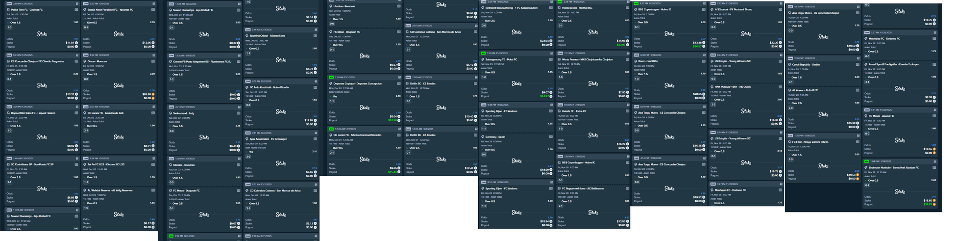Screen dimensions: 980x241
Task: Click 1-0 score badge under Police Tero bet
Action: tap(9, 27)
